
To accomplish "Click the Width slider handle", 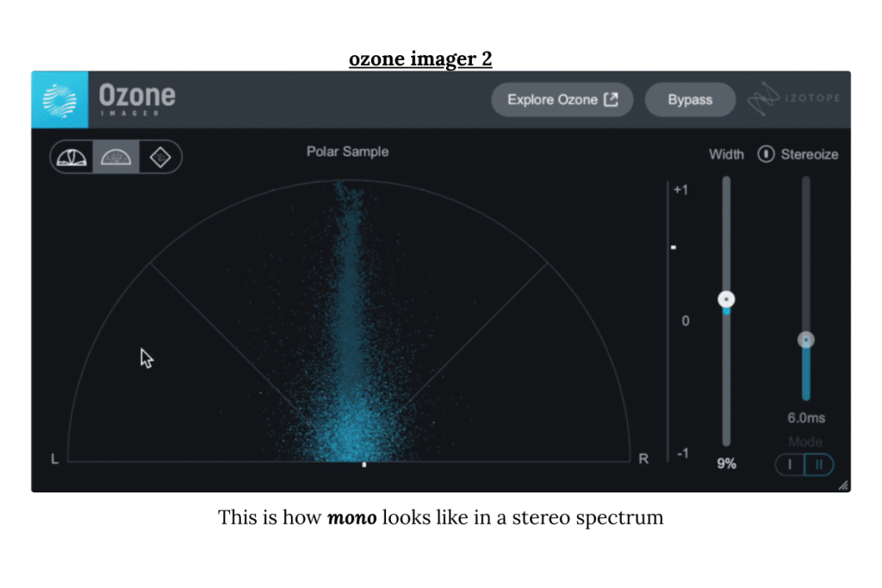I will (x=725, y=298).
